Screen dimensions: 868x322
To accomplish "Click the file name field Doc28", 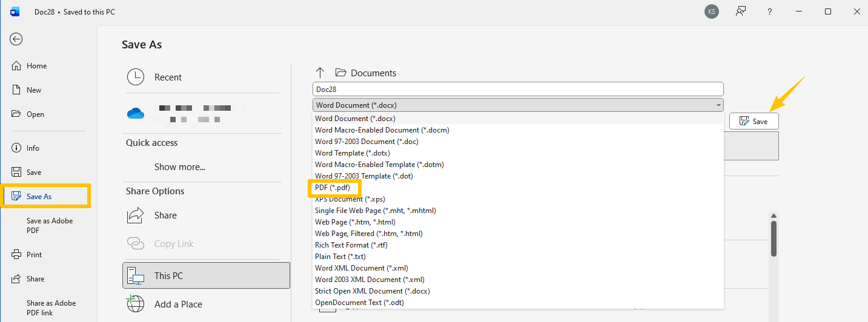I will [518, 89].
